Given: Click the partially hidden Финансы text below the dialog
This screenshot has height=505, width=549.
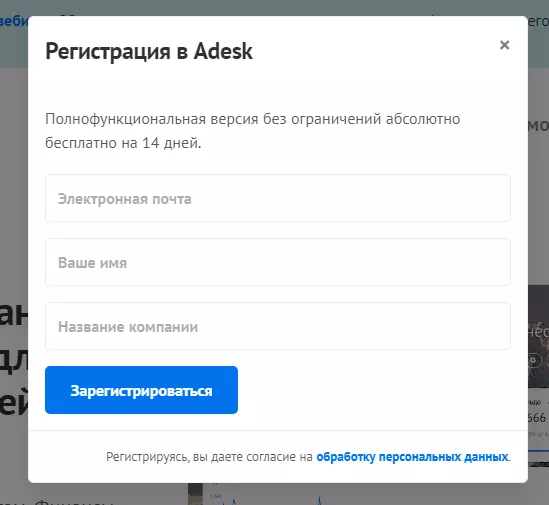Looking at the screenshot, I should coord(75,501).
